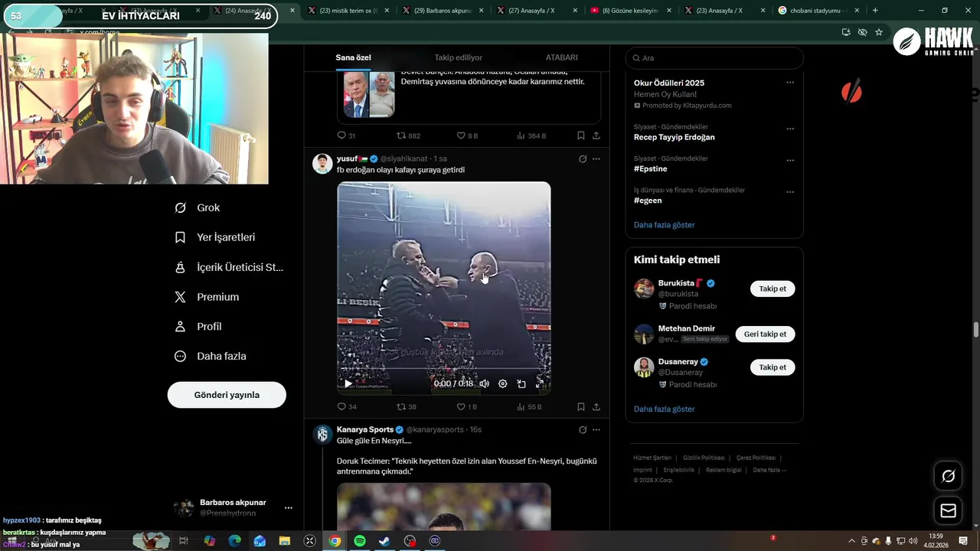This screenshot has height=551, width=980.
Task: Open yusuf profile avatar
Action: 322,164
